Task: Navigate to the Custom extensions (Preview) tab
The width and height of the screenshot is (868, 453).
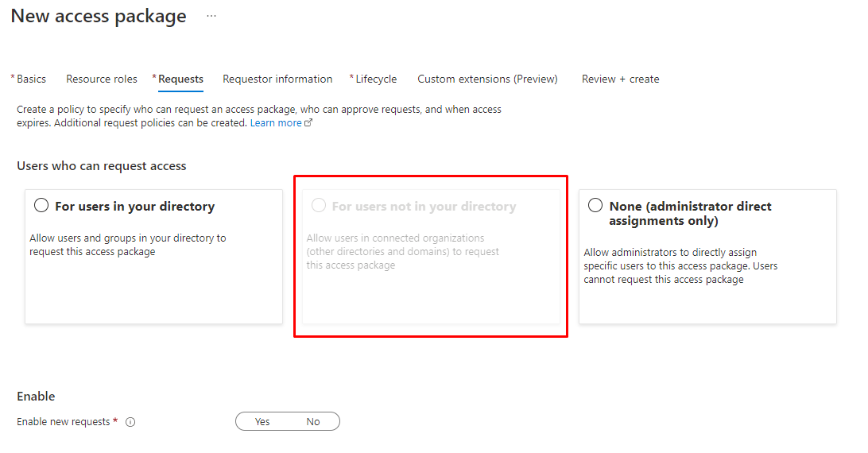Action: click(x=487, y=79)
